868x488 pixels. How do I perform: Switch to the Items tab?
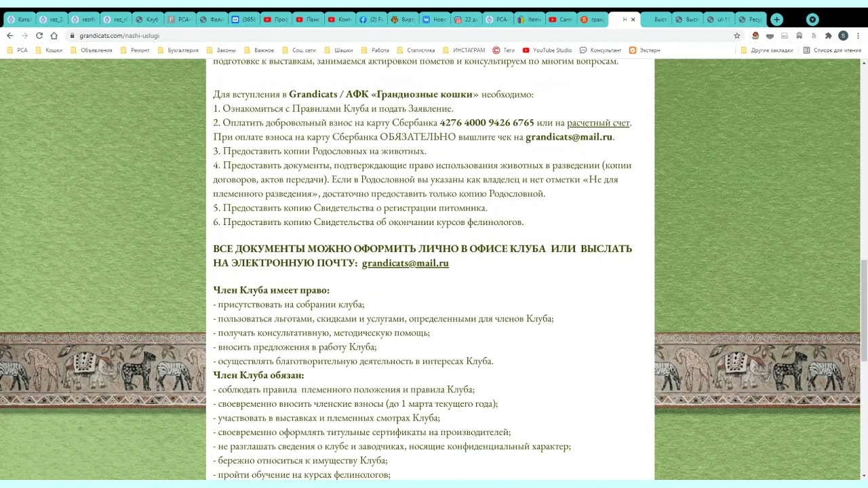pos(530,20)
